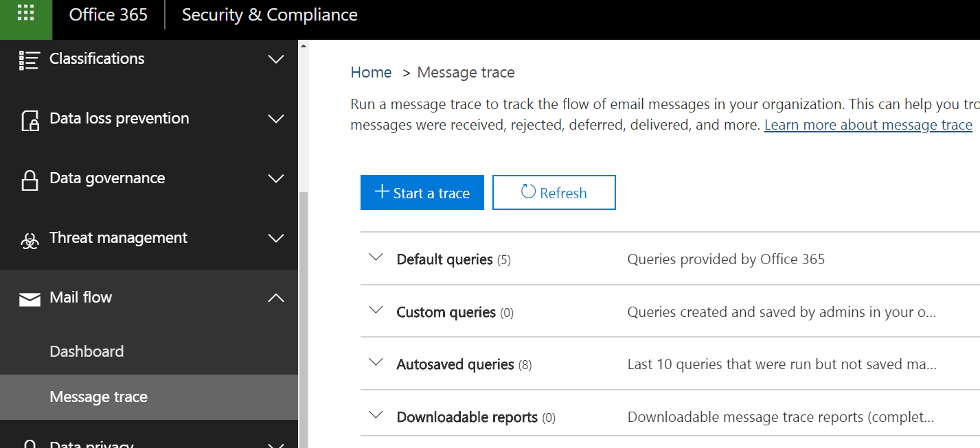Open the Learn more about message trace link

pyautogui.click(x=867, y=124)
